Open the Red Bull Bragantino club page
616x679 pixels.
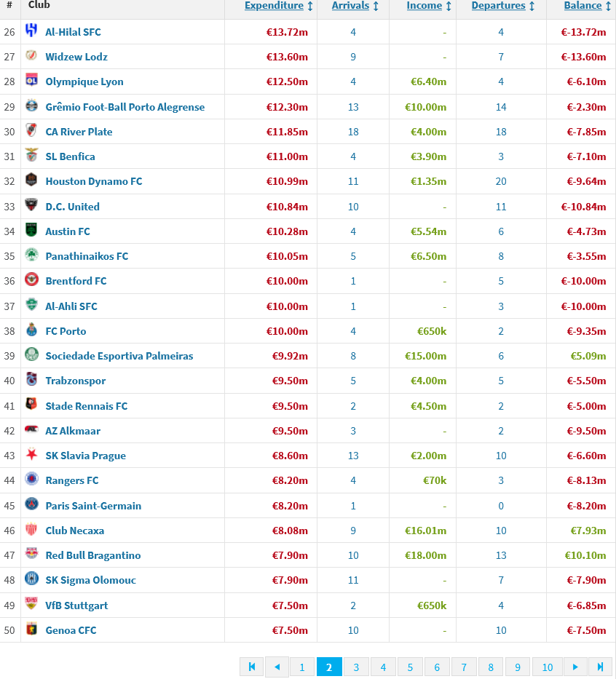[x=93, y=555]
